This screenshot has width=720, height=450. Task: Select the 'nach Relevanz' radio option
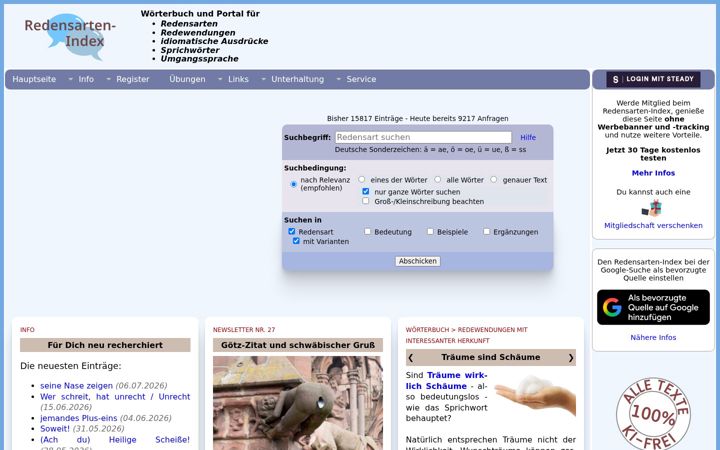tap(293, 184)
